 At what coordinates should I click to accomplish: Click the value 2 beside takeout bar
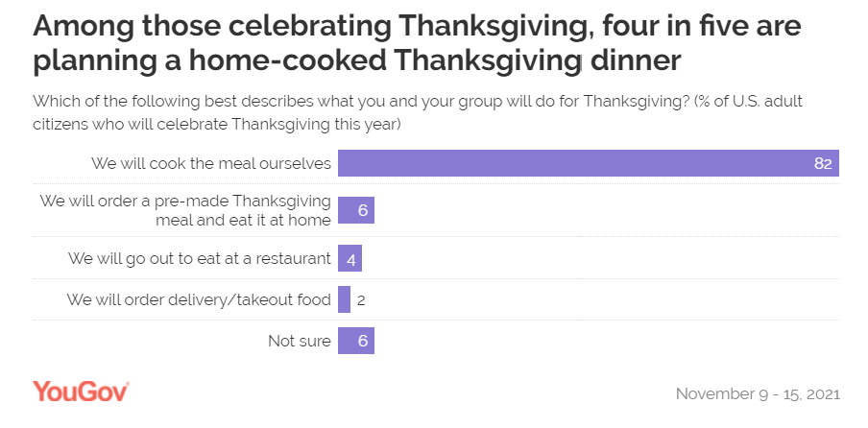(361, 300)
